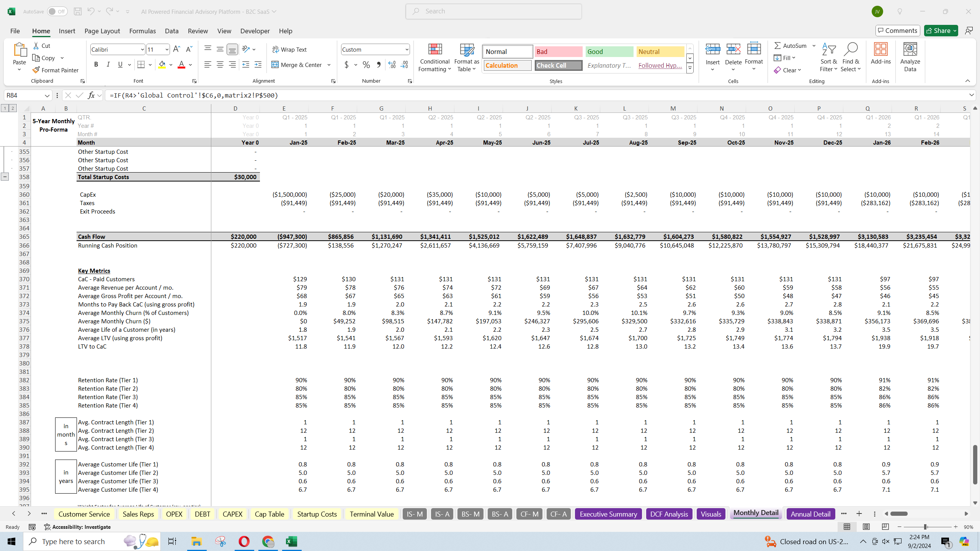Click Decrease Decimal icon
Screen dimensions: 980x551
(405, 65)
